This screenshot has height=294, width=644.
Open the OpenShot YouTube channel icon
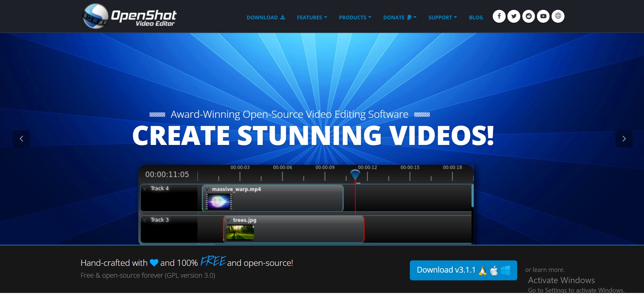tap(543, 16)
